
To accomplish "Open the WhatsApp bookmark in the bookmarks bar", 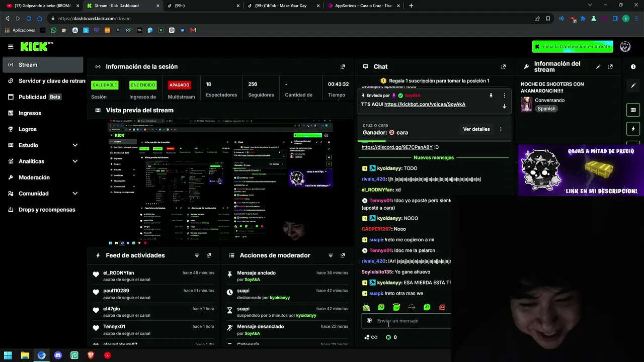I will click(x=54, y=30).
